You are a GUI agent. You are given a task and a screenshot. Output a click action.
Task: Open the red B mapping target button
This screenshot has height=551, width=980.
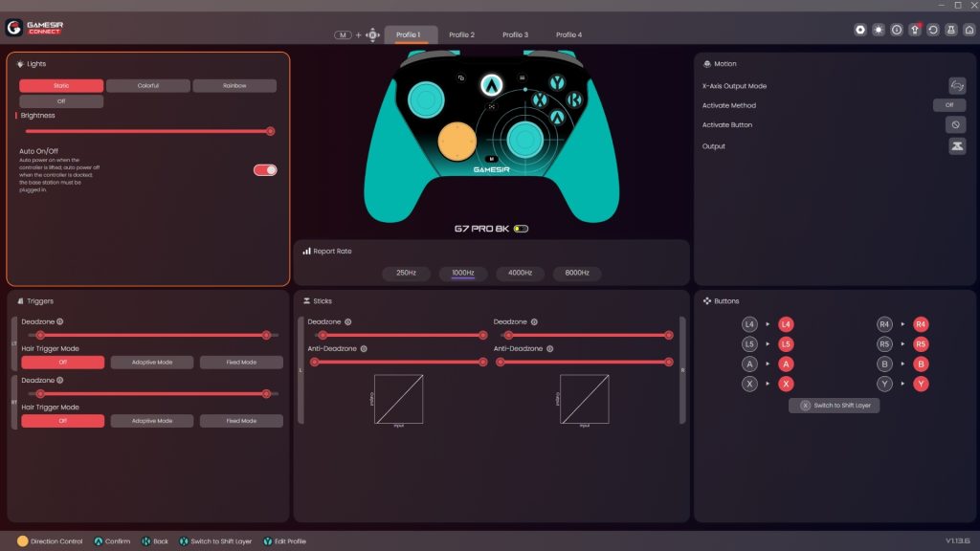click(921, 364)
